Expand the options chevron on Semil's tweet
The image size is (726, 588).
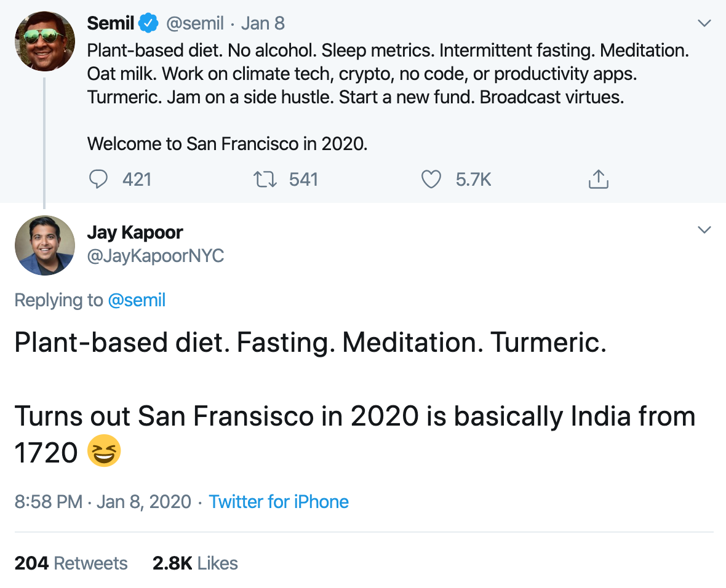click(x=704, y=23)
